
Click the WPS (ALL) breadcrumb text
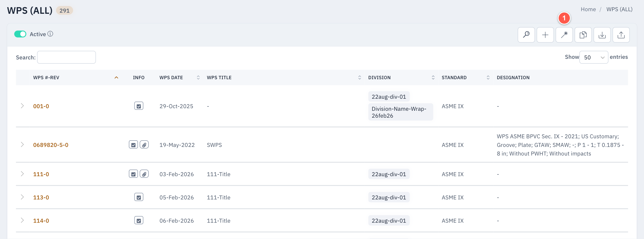[x=619, y=9]
